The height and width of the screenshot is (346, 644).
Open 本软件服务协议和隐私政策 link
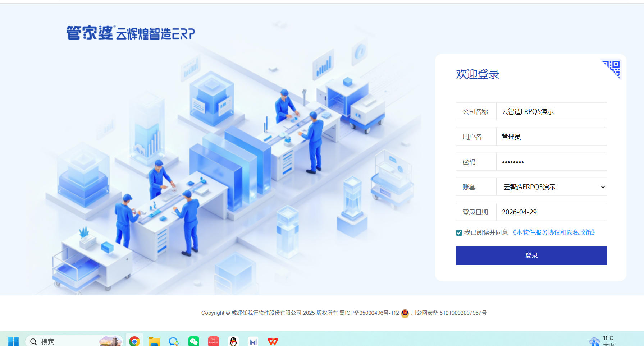554,232
